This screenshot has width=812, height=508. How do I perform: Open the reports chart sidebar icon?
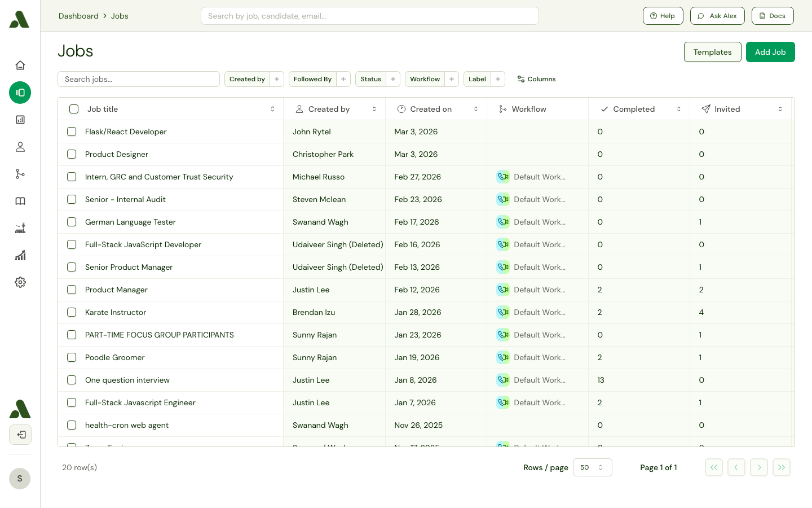[20, 120]
